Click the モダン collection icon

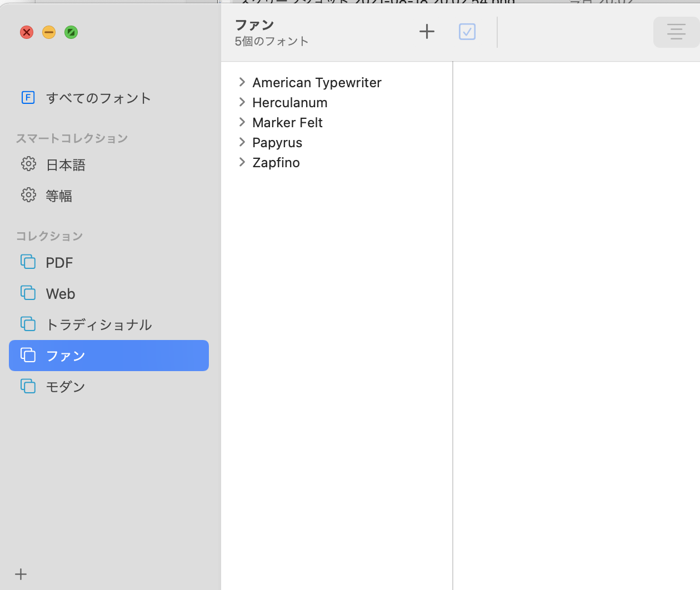[x=28, y=386]
